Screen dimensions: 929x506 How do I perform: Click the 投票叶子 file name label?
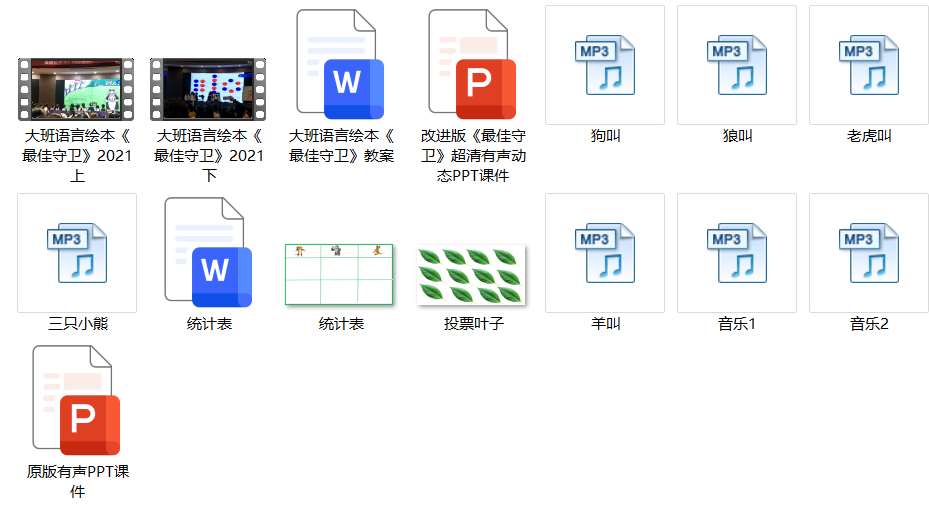pos(473,324)
